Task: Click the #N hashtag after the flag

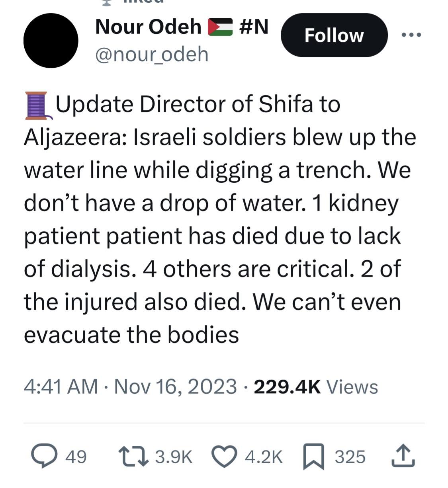Action: pyautogui.click(x=254, y=27)
